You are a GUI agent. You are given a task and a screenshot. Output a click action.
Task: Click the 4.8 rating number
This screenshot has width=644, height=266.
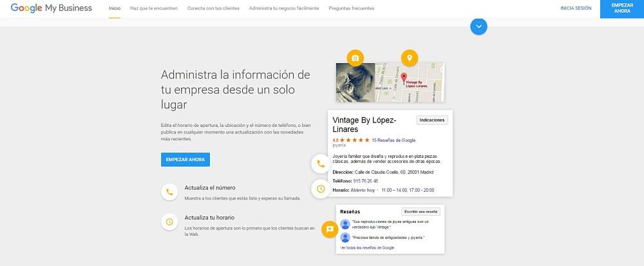pos(335,140)
